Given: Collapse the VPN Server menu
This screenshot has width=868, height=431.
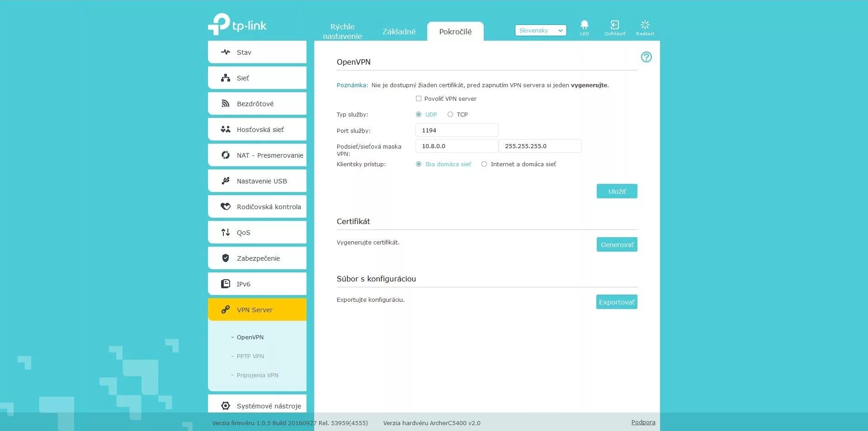Looking at the screenshot, I should point(257,309).
